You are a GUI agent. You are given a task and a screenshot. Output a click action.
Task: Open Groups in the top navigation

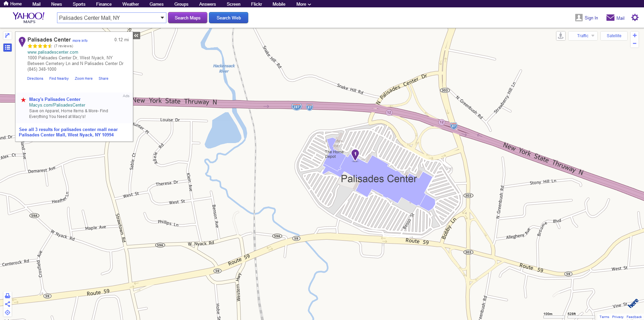(181, 4)
